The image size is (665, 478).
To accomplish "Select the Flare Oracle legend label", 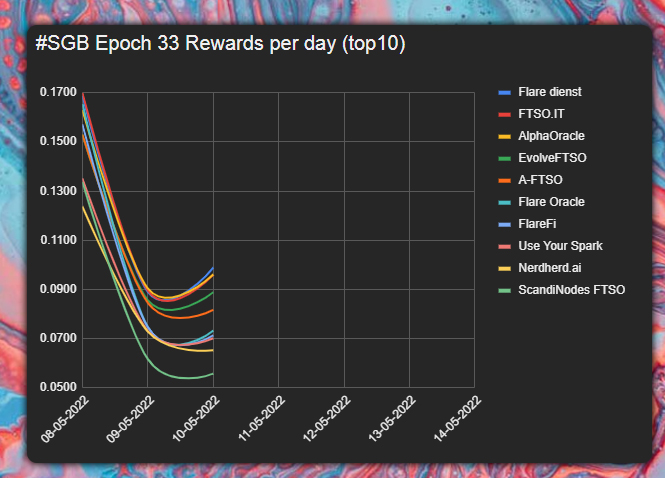I will pyautogui.click(x=551, y=202).
